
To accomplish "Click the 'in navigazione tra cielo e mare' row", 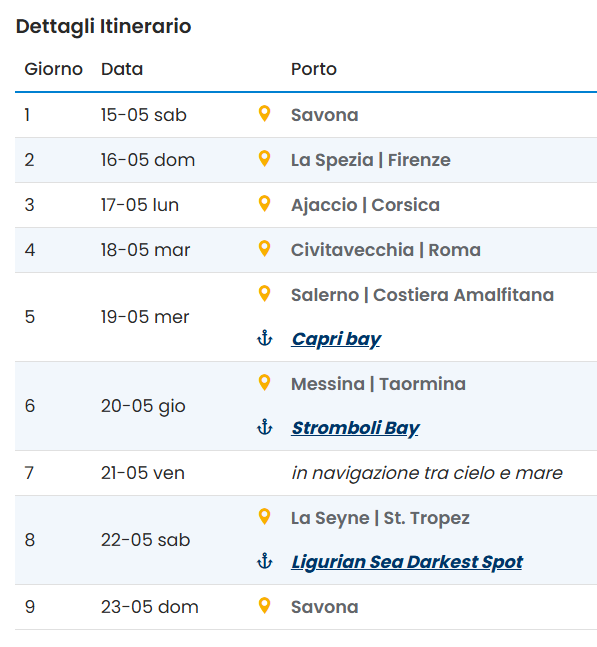I will point(306,473).
